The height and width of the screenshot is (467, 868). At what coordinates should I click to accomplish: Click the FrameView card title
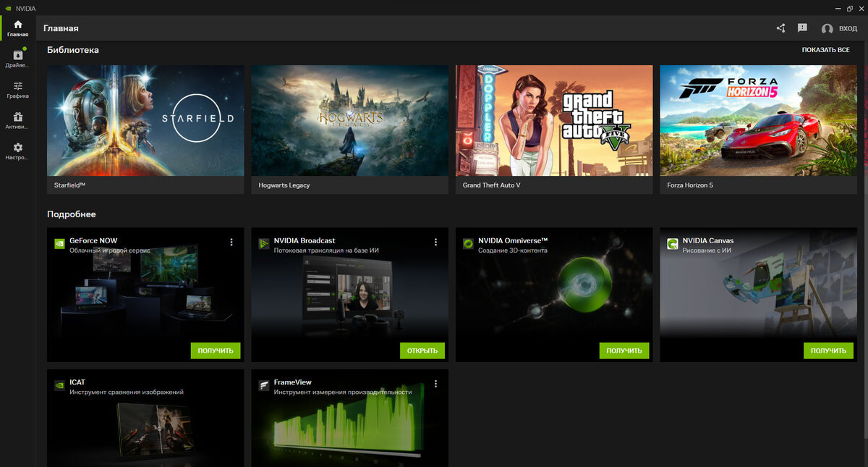292,382
